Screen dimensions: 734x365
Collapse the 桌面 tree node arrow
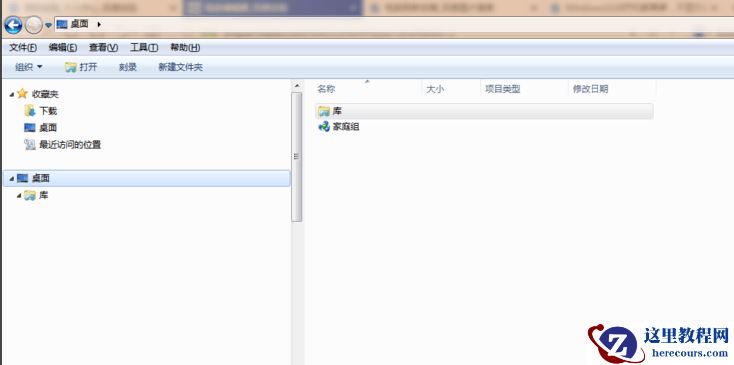[x=12, y=179]
